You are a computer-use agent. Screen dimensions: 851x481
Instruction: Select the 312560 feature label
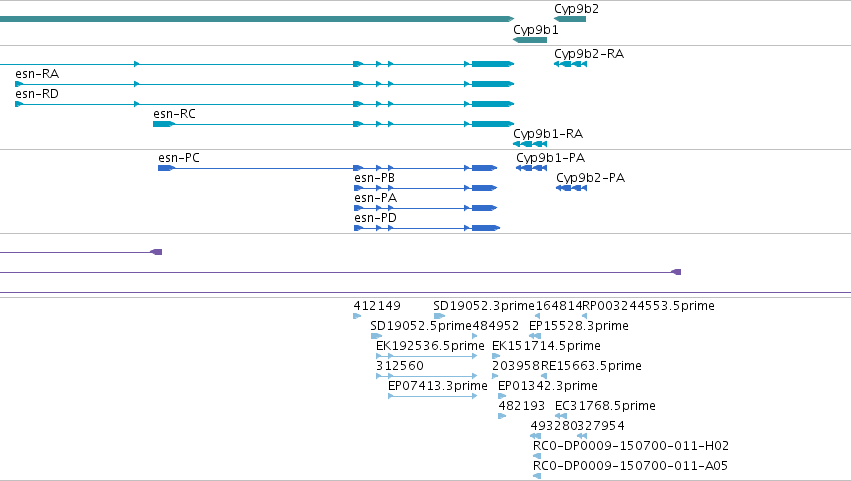pos(400,365)
